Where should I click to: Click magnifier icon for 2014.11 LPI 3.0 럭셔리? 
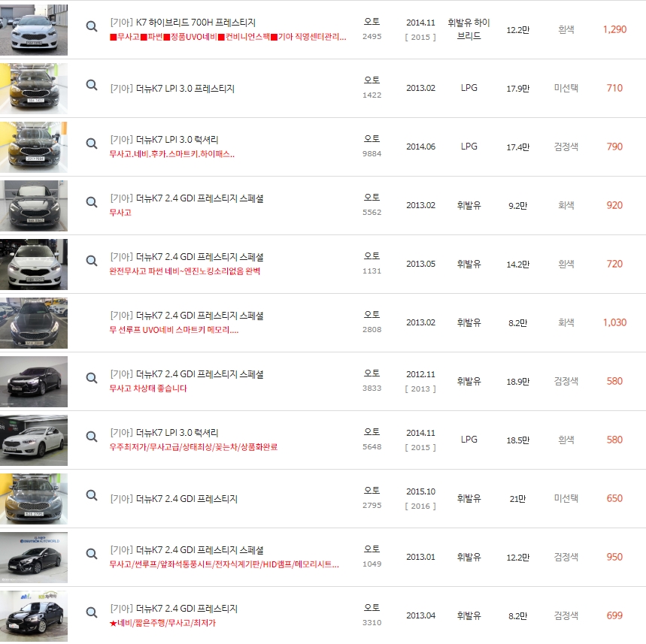(92, 437)
